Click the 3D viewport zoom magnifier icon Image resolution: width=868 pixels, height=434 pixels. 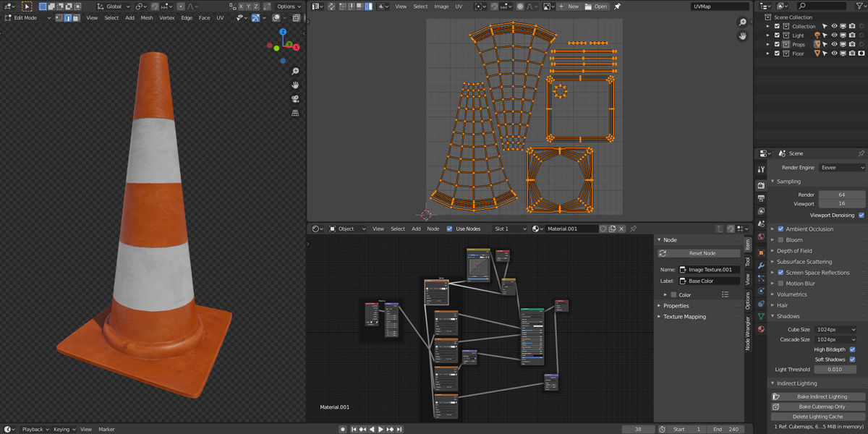tap(295, 72)
